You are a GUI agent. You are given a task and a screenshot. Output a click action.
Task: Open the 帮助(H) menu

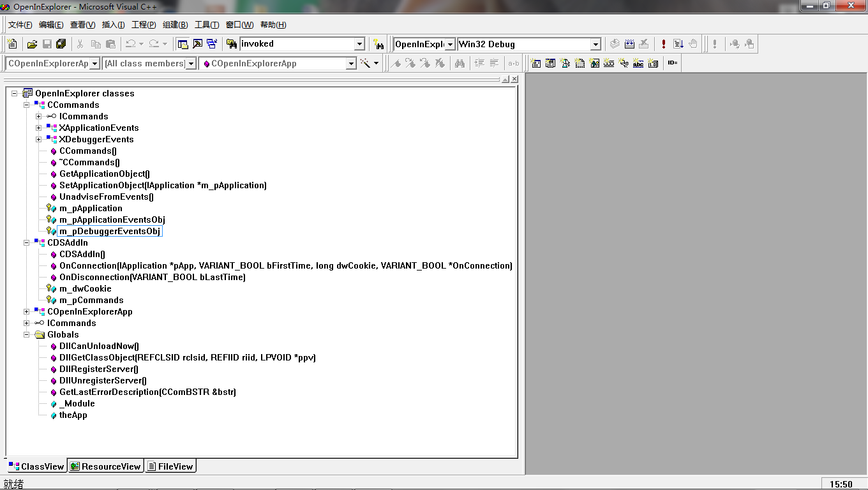(x=273, y=25)
